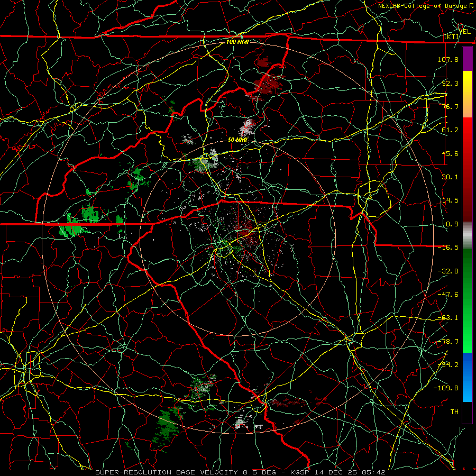Click the 50 NMI range ring label

click(x=237, y=140)
